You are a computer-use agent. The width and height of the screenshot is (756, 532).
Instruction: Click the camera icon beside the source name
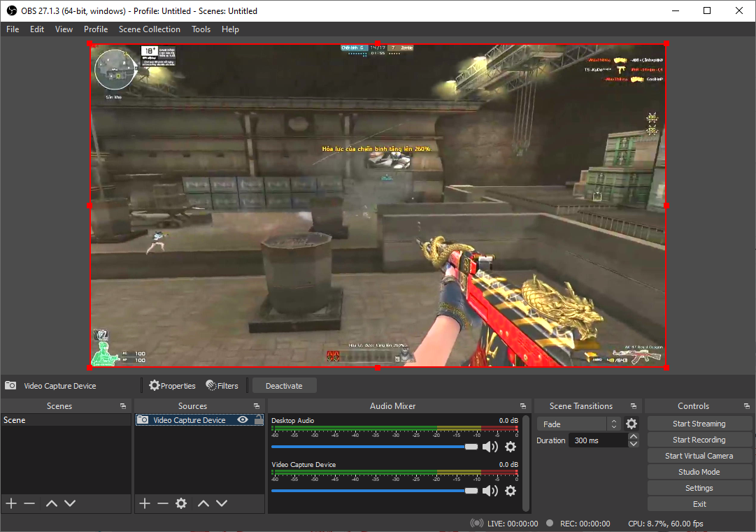(x=10, y=385)
